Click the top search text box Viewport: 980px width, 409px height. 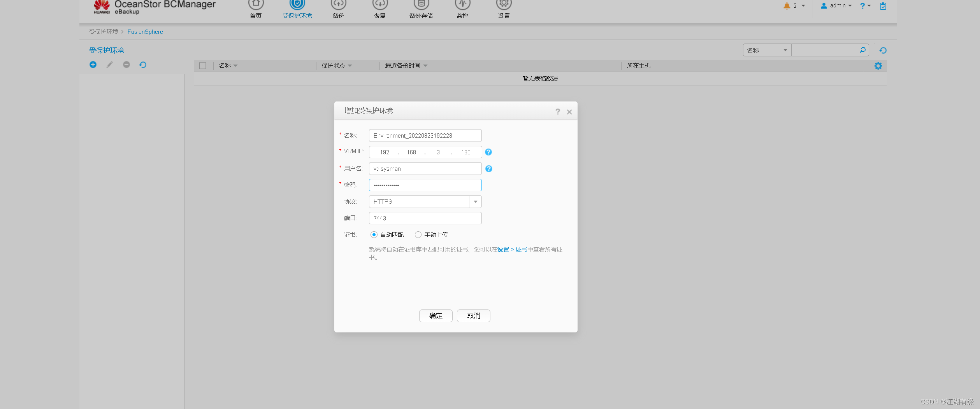pyautogui.click(x=824, y=50)
